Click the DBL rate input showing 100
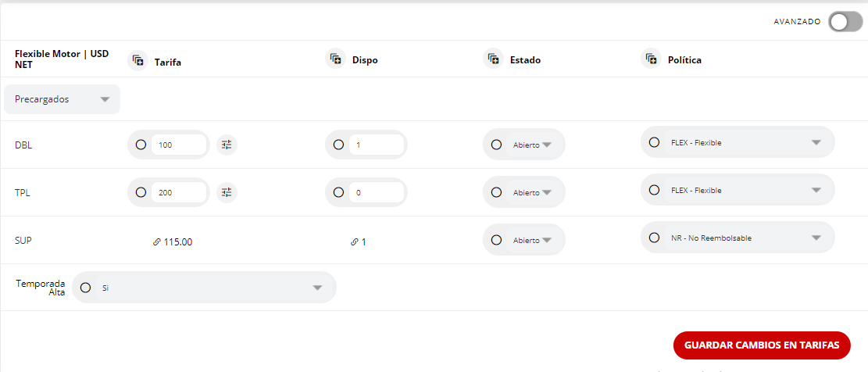The height and width of the screenshot is (372, 868). click(178, 145)
